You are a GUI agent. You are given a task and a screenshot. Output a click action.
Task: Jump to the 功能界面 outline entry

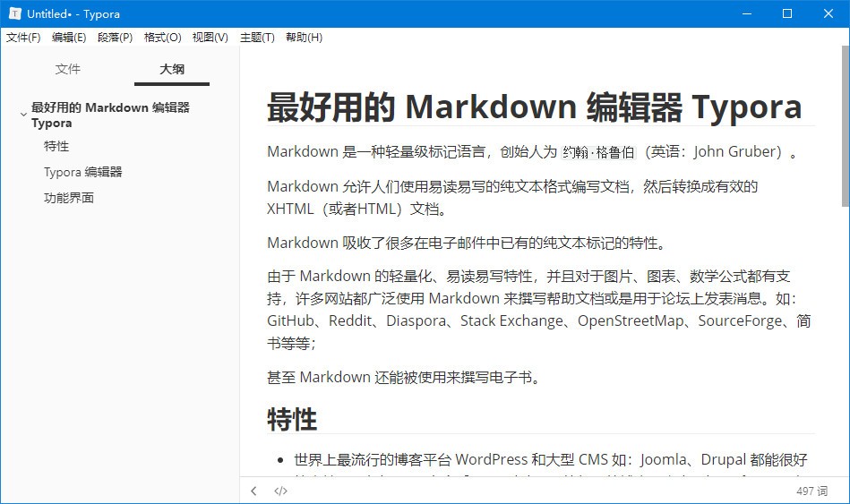coord(69,199)
